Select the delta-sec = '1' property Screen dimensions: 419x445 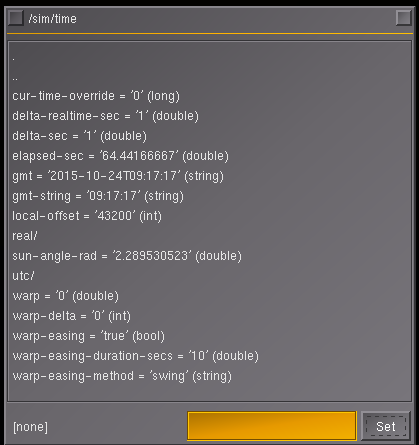(x=79, y=136)
